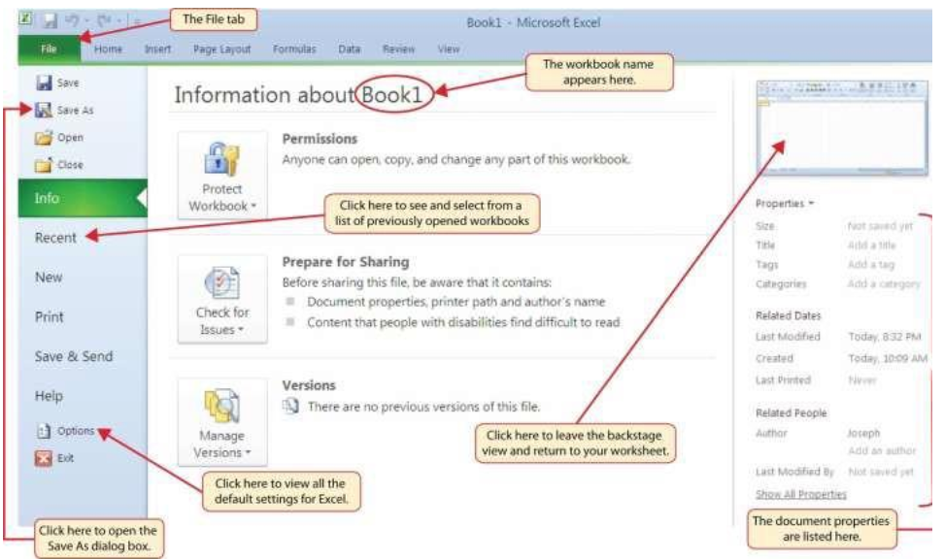
Task: Switch to the Review tab
Action: (398, 49)
